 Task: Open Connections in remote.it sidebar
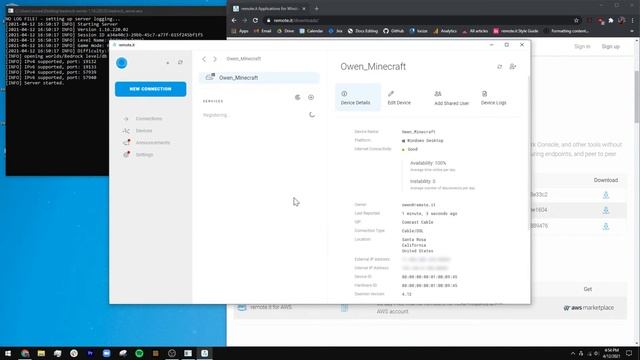(149, 118)
